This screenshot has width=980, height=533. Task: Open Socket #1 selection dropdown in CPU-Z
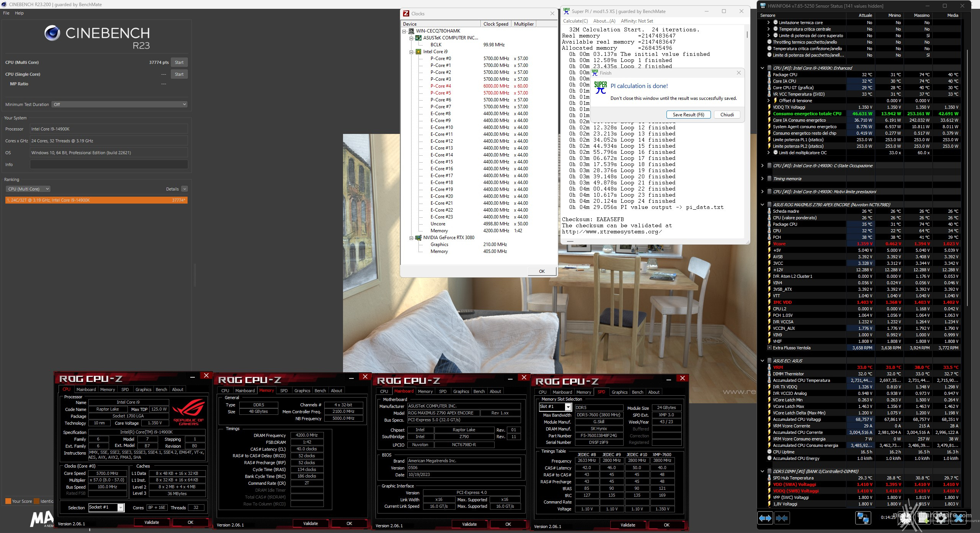click(x=121, y=508)
